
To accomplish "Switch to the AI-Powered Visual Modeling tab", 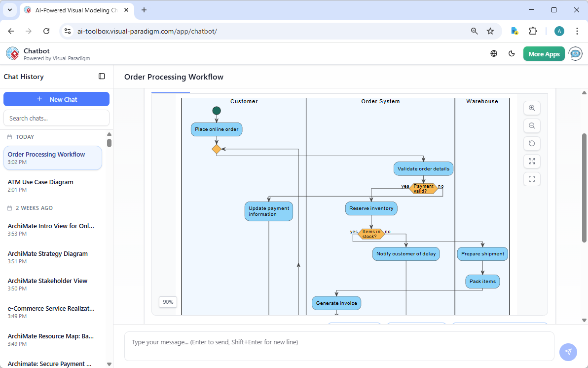I will pyautogui.click(x=74, y=10).
